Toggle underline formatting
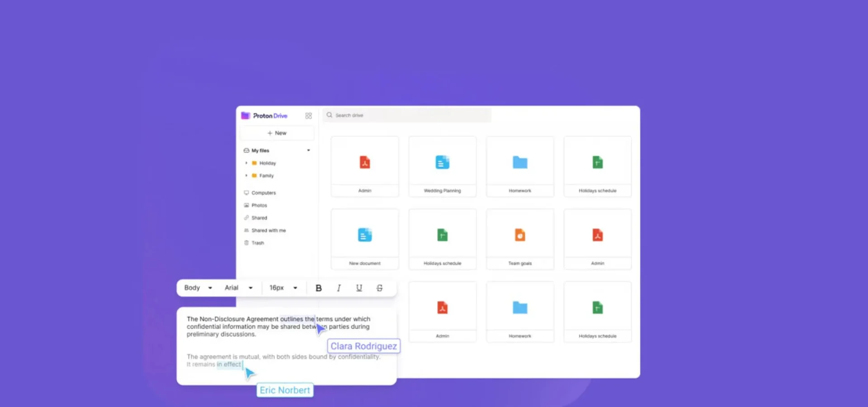 coord(359,288)
